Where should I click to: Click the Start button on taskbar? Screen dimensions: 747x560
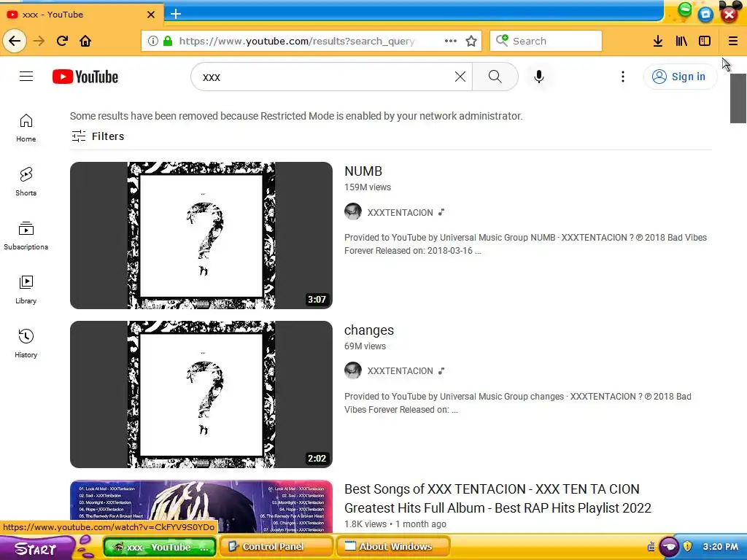click(x=37, y=548)
